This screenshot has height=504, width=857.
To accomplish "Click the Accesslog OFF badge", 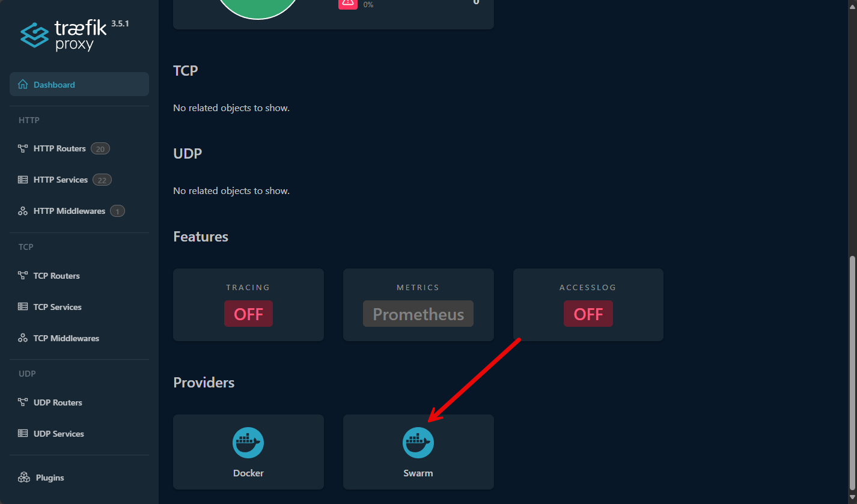I will point(588,314).
